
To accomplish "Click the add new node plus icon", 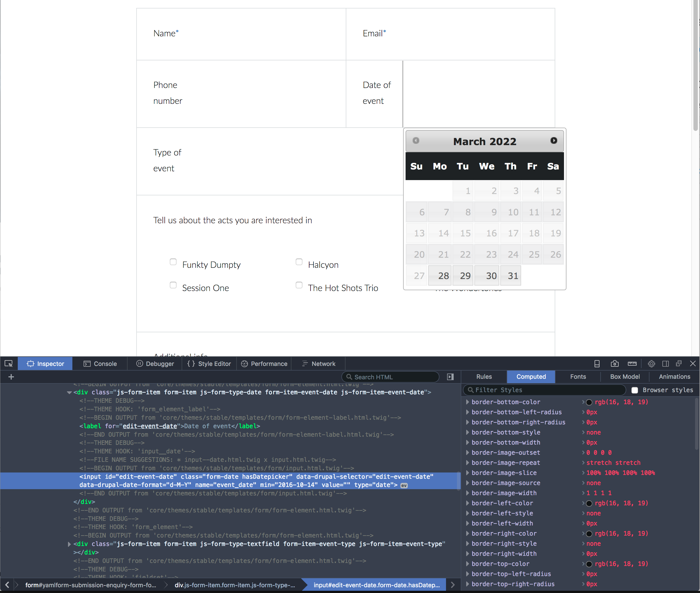I will pos(11,377).
